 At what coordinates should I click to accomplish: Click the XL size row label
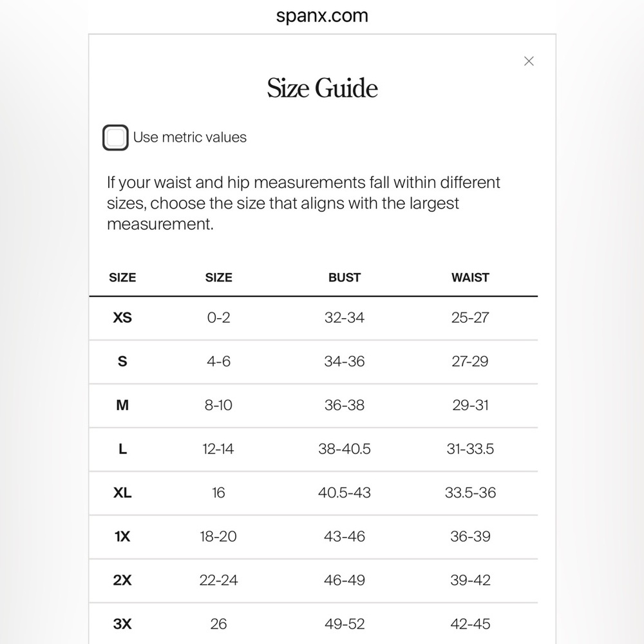point(122,493)
